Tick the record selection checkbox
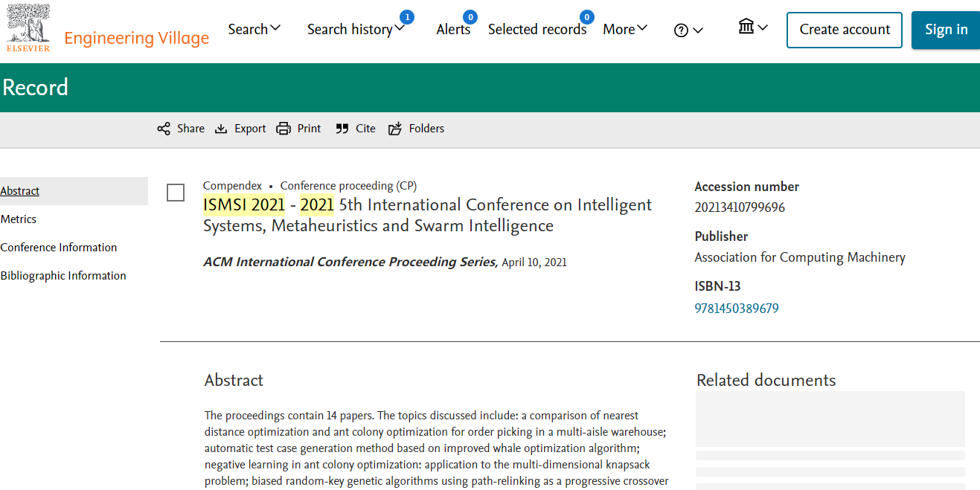Image resolution: width=980 pixels, height=490 pixels. (176, 193)
